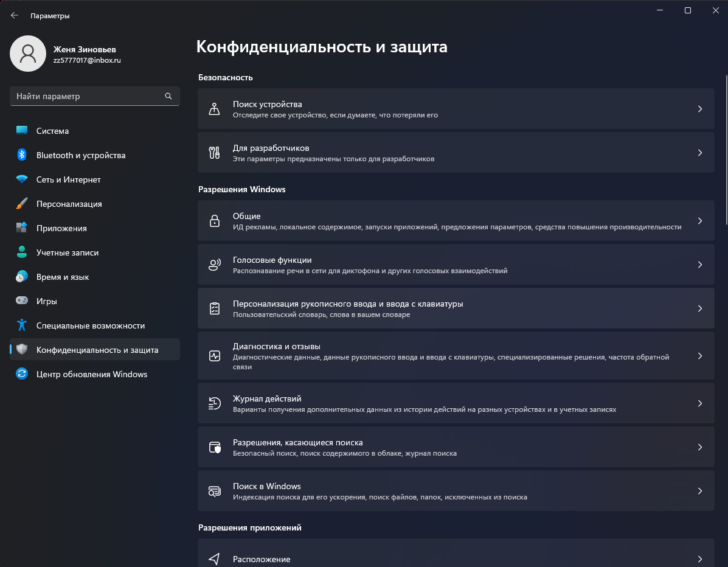The height and width of the screenshot is (567, 728).
Task: Click the history clock icon for Журнал действий
Action: 214,403
